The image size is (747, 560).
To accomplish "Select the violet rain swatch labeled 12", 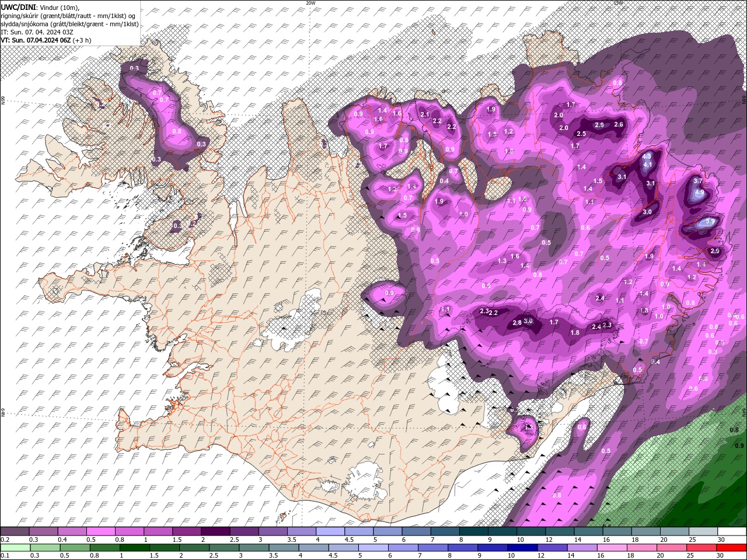I will coord(551,548).
